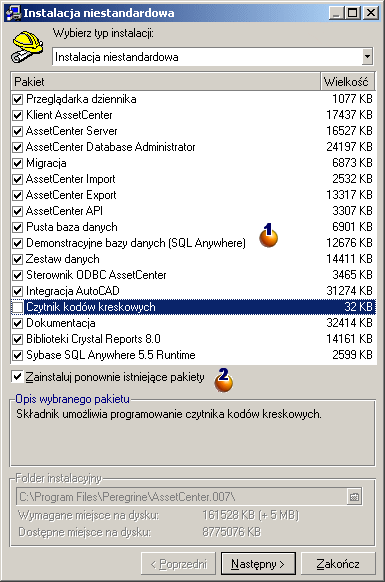This screenshot has height=582, width=385.
Task: Toggle Zainstaluj ponownie istniejące pakiety checkbox
Action: [17, 376]
